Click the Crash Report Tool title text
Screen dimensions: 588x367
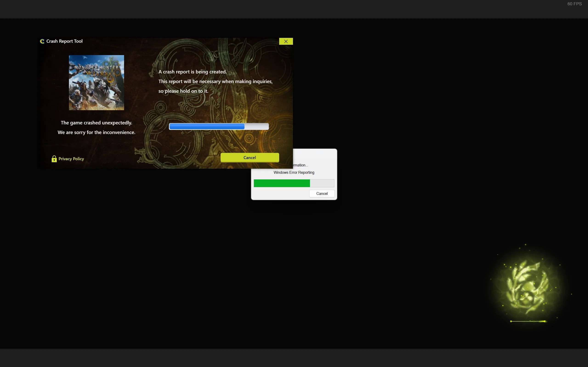tap(64, 41)
